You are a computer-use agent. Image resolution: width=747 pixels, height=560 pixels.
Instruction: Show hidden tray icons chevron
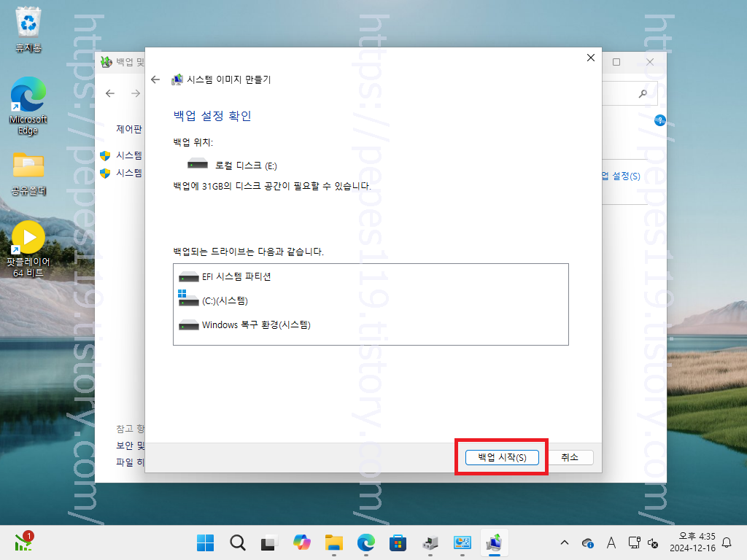pos(565,542)
